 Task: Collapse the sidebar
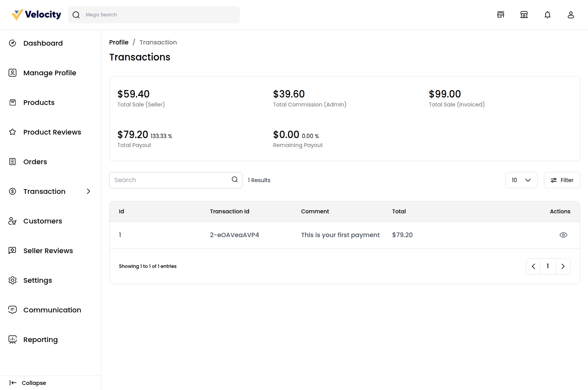pos(28,383)
